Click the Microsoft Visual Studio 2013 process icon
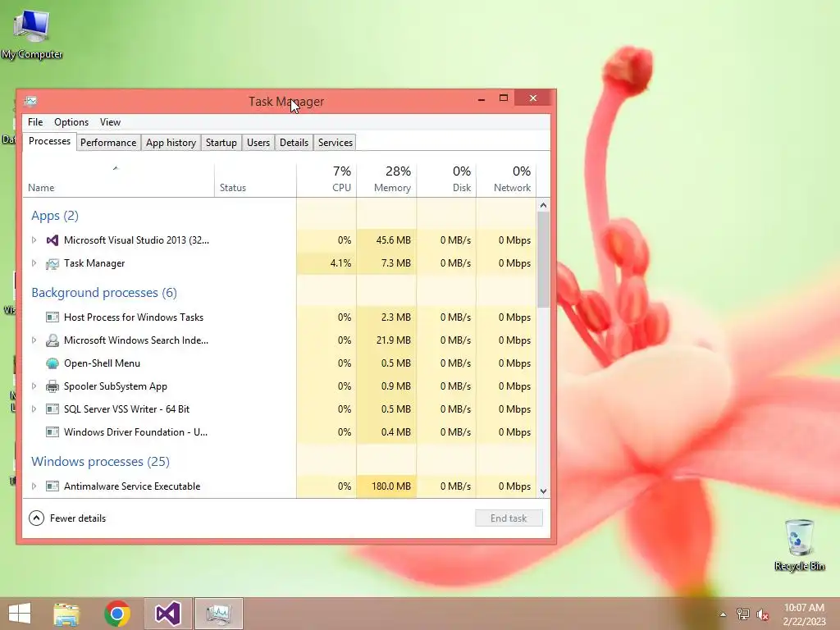This screenshot has height=630, width=840. [52, 240]
